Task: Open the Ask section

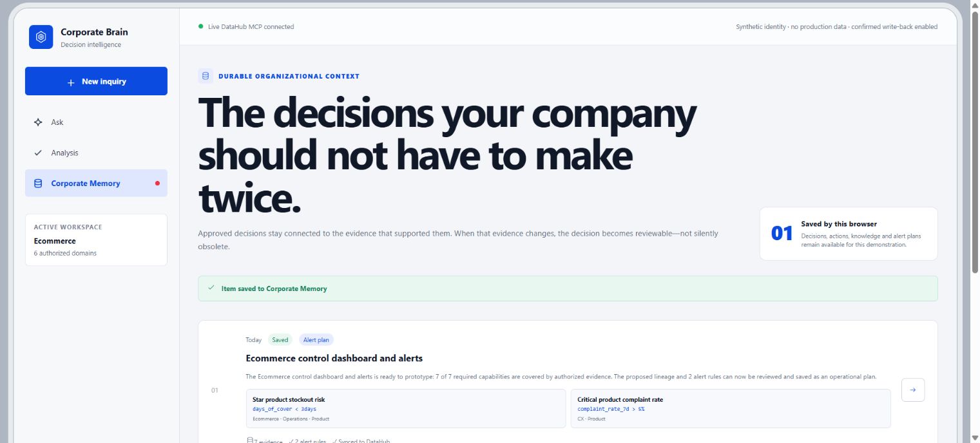Action: pyautogui.click(x=96, y=122)
